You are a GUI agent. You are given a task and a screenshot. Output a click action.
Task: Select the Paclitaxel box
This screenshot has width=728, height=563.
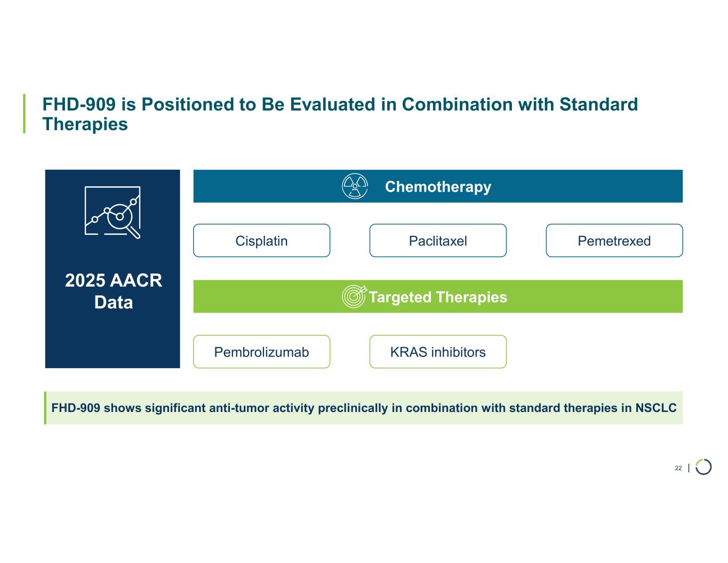coord(438,241)
